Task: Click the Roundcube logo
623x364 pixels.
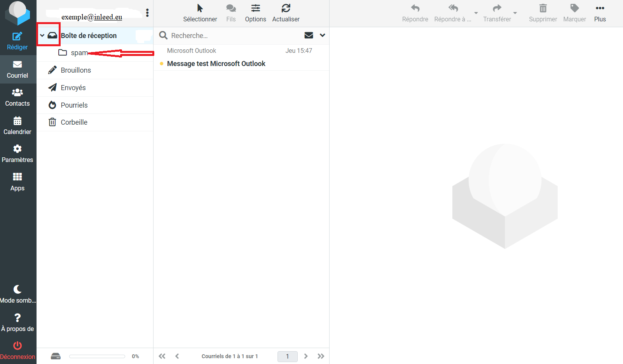Action: point(17,13)
